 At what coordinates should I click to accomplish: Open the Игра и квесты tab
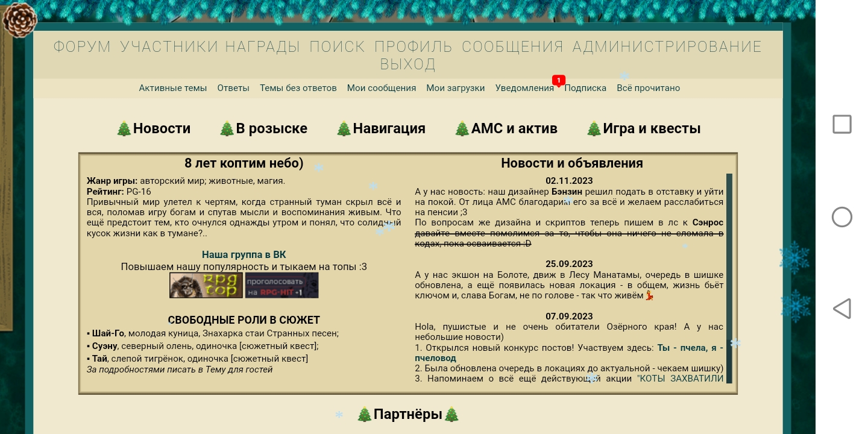pyautogui.click(x=644, y=128)
